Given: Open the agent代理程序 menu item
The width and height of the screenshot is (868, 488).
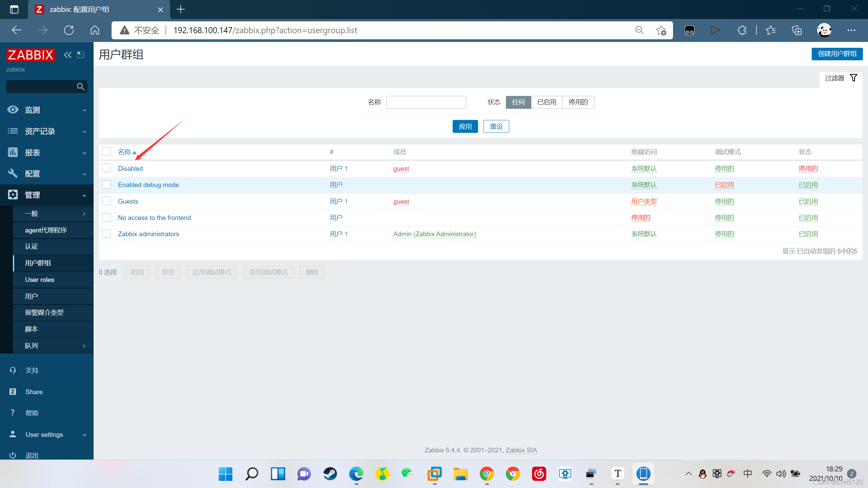Looking at the screenshot, I should coord(53,230).
